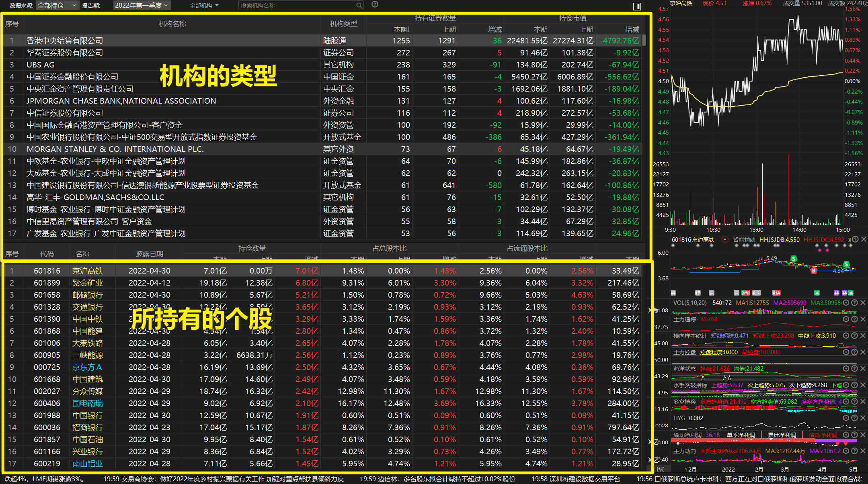Image resolution: width=868 pixels, height=484 pixels.
Task: Open help for 横向样本统计 indicator
Action: (x=854, y=336)
